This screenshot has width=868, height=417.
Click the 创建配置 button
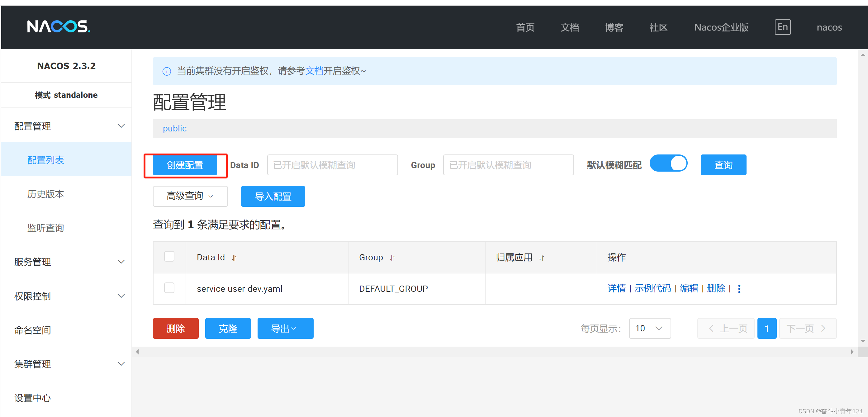[185, 165]
